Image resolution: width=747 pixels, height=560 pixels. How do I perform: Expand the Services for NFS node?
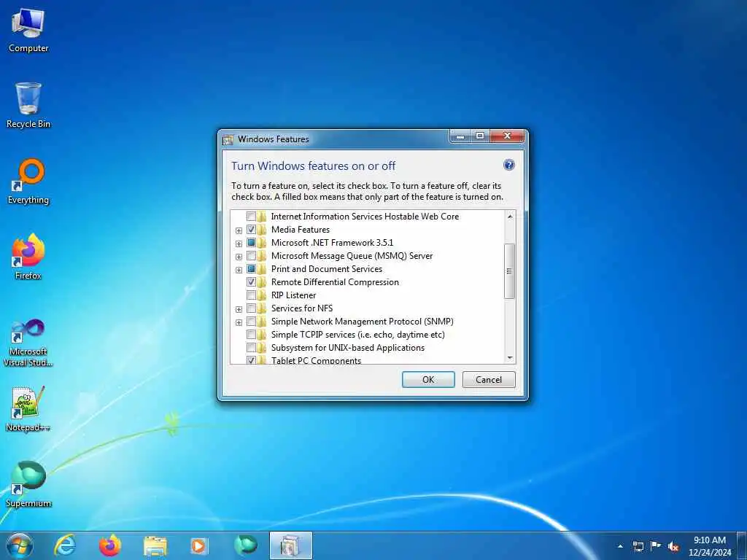click(x=239, y=309)
